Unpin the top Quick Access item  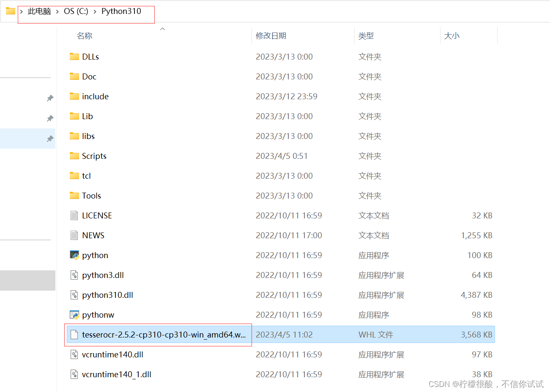click(50, 98)
